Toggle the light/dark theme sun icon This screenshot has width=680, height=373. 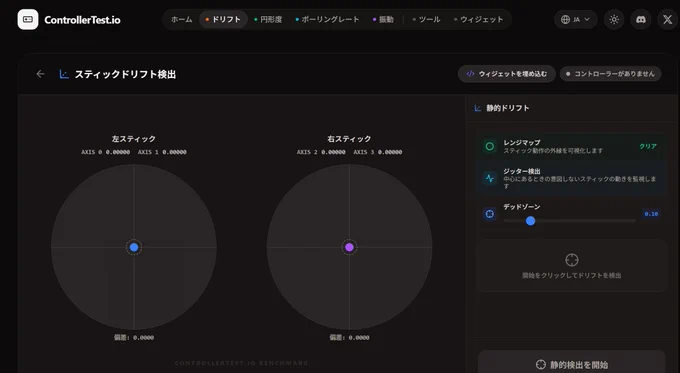[614, 20]
